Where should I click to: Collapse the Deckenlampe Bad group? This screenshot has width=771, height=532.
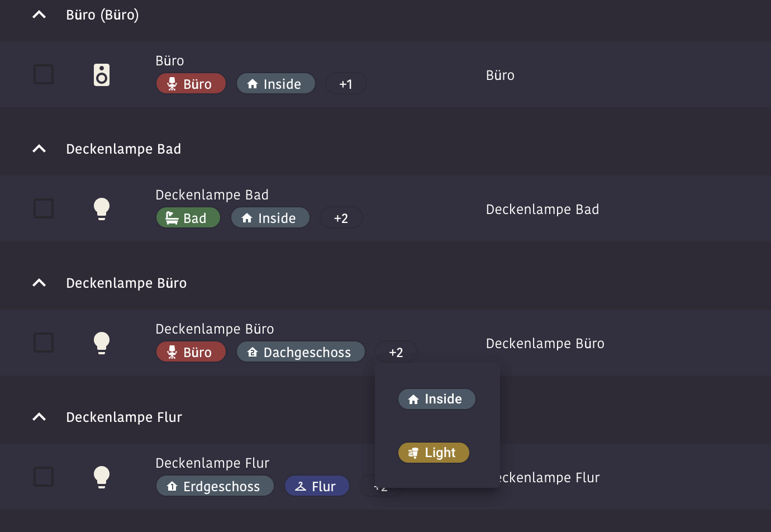click(x=39, y=149)
